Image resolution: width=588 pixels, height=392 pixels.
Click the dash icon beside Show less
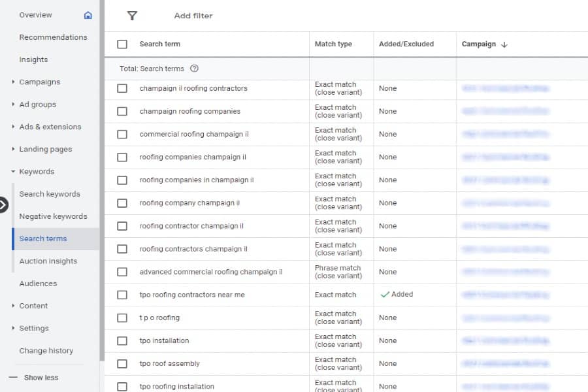(13, 378)
